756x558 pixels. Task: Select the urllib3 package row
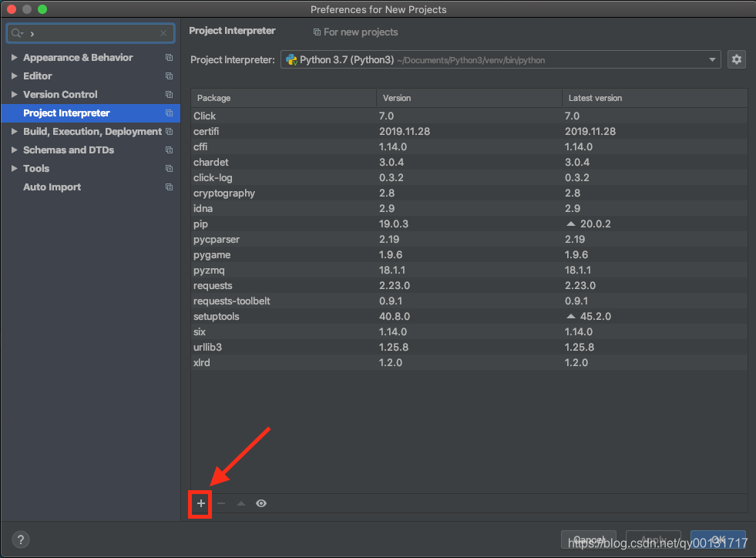(469, 348)
